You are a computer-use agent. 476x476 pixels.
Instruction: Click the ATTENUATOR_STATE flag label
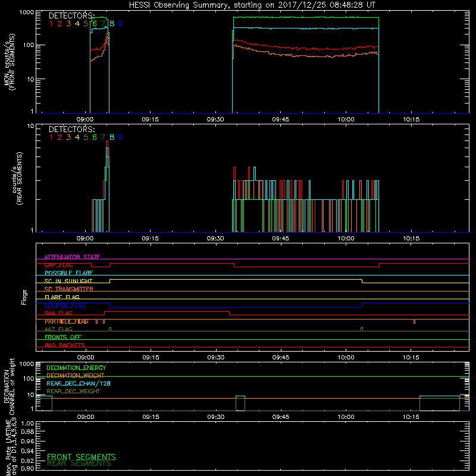click(72, 257)
